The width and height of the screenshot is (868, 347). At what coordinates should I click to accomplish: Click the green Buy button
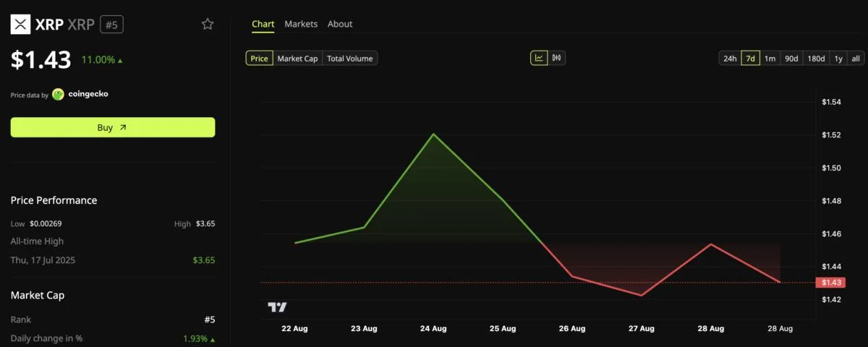coord(113,127)
